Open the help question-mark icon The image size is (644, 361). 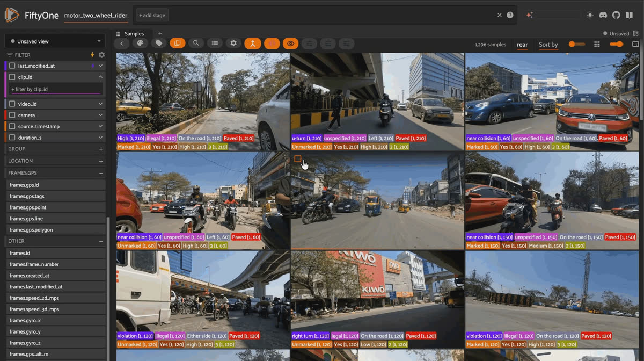tap(510, 15)
